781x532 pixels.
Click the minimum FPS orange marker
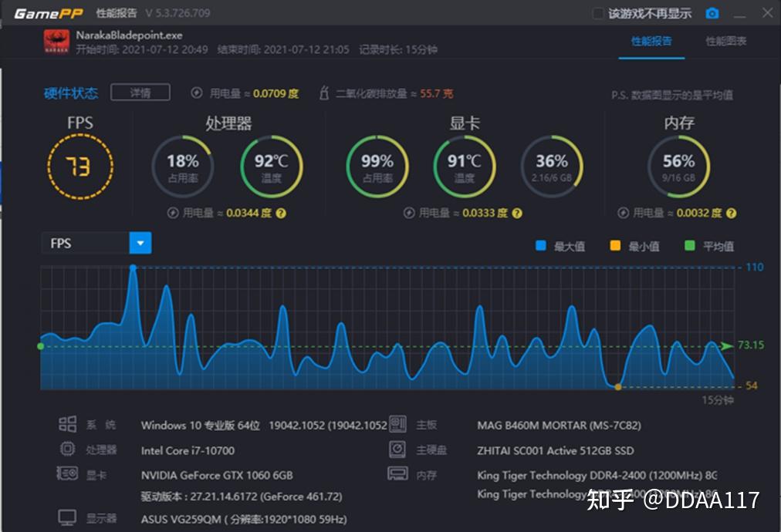[x=618, y=387]
